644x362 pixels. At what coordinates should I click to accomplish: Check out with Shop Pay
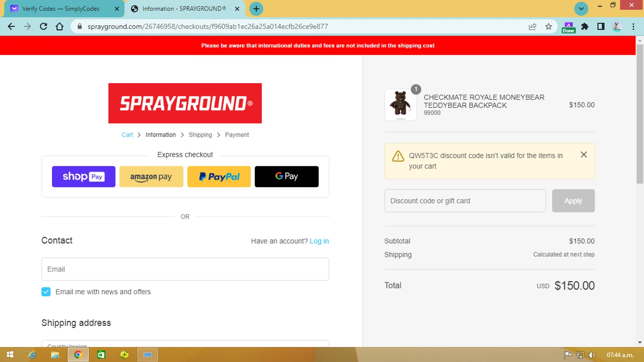pyautogui.click(x=84, y=177)
